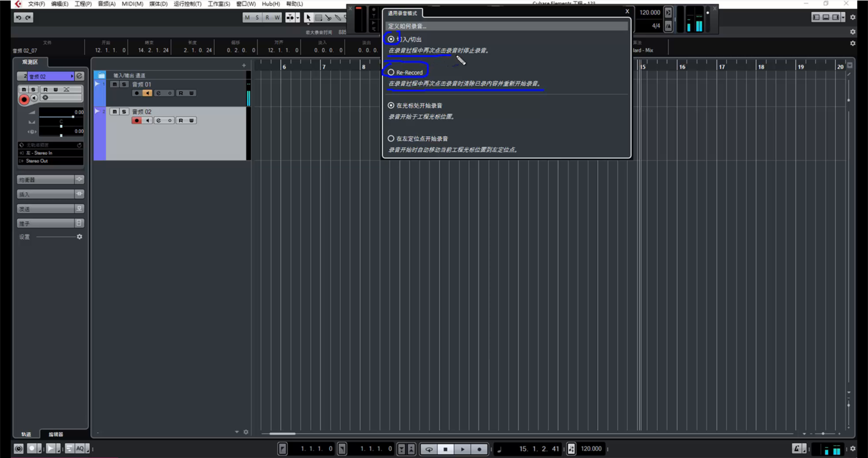Open the 编辑(E) menu
Viewport: 868px width, 458px height.
60,4
